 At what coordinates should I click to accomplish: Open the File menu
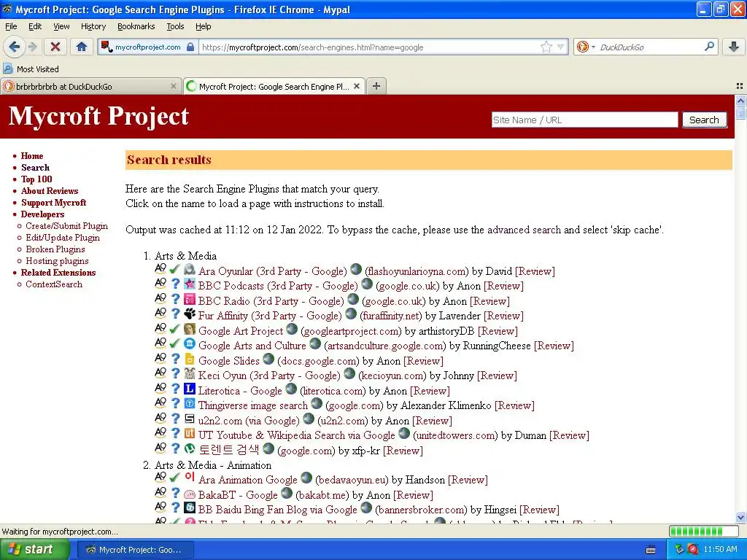[x=11, y=26]
